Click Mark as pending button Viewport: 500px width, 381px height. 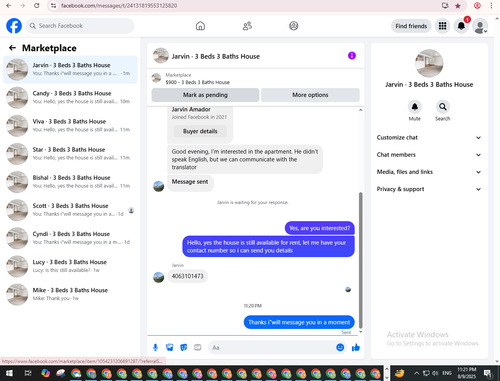205,95
